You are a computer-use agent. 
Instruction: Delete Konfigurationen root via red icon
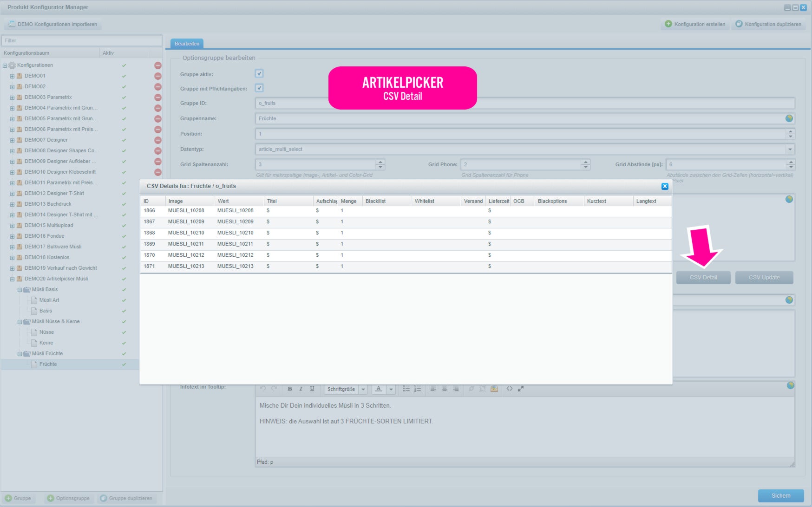pos(158,65)
